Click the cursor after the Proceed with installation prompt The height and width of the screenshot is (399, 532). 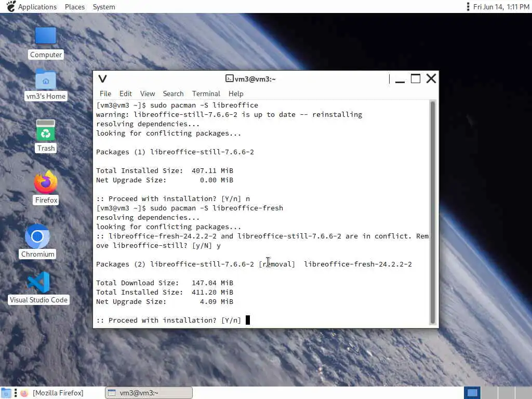(x=248, y=320)
